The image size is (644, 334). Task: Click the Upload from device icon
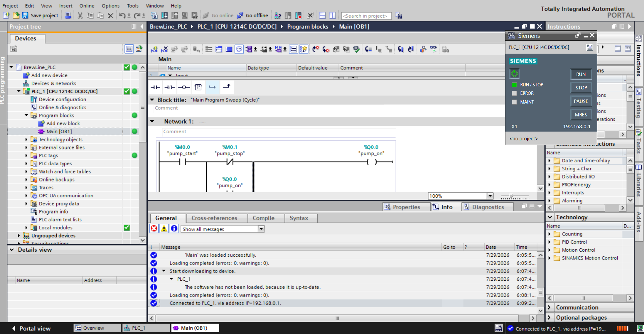point(175,16)
